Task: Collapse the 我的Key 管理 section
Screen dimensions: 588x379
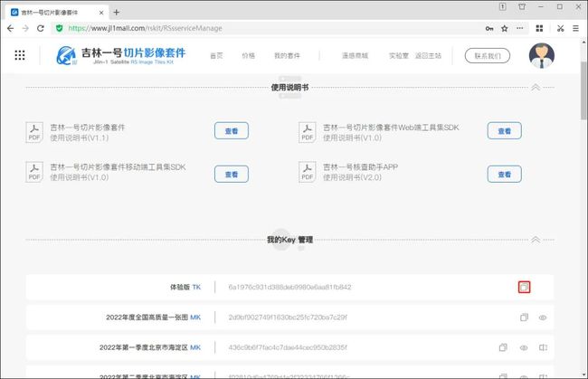Action: pos(536,240)
